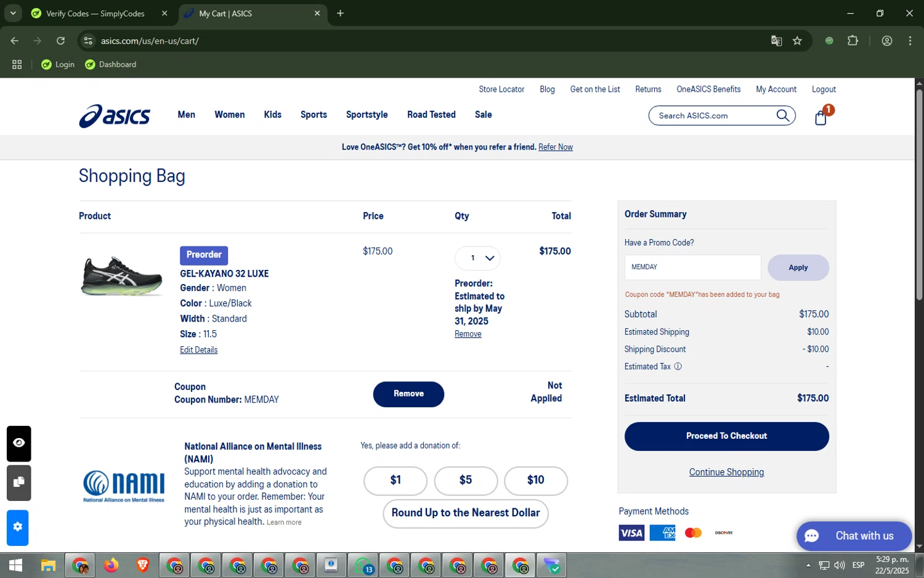Donate $10 to NAMI

pos(535,480)
